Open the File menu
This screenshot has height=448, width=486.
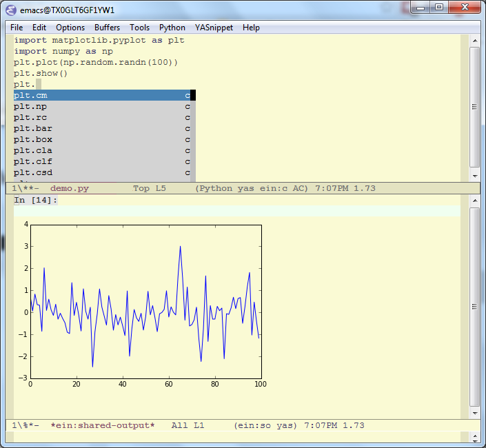click(17, 28)
